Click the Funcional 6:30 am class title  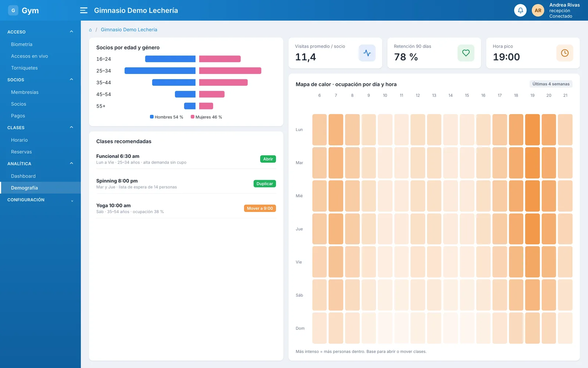(x=118, y=156)
